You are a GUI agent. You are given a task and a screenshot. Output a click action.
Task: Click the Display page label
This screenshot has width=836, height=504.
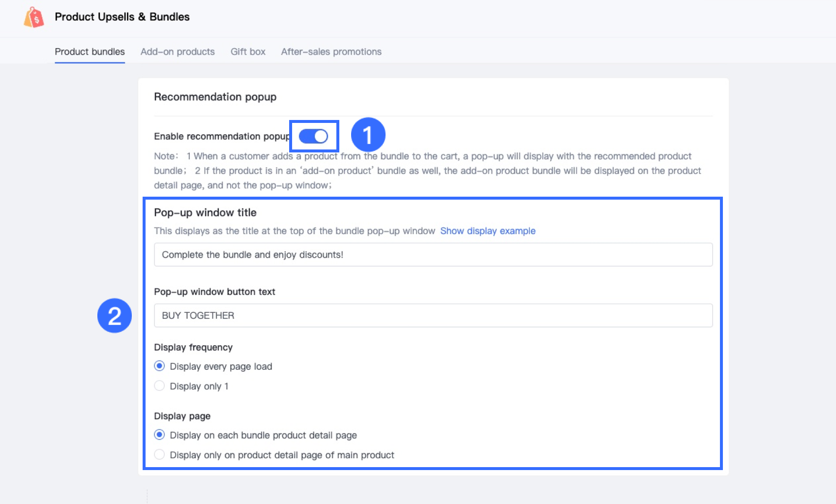182,416
